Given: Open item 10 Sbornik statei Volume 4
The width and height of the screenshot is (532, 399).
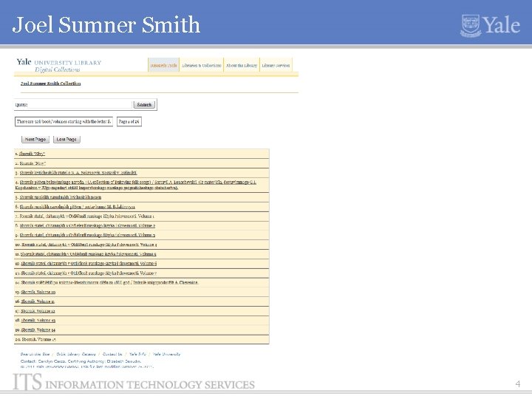Looking at the screenshot, I should 89,245.
